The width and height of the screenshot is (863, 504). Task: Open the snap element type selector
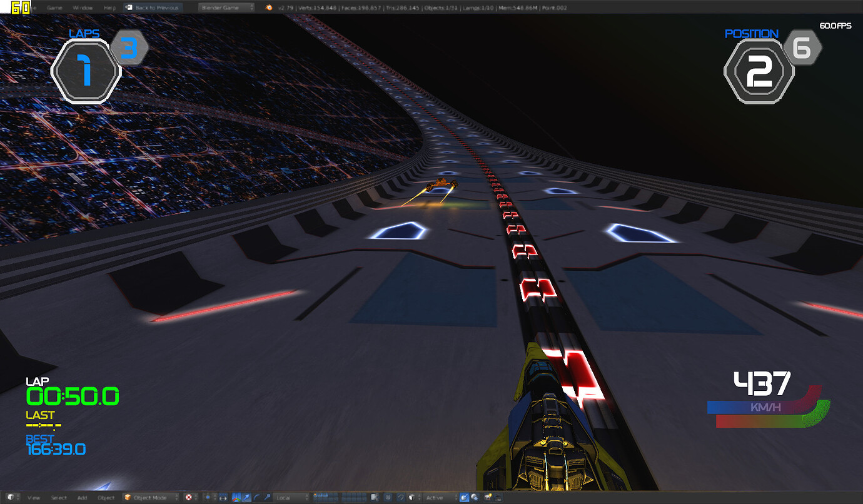tap(414, 498)
